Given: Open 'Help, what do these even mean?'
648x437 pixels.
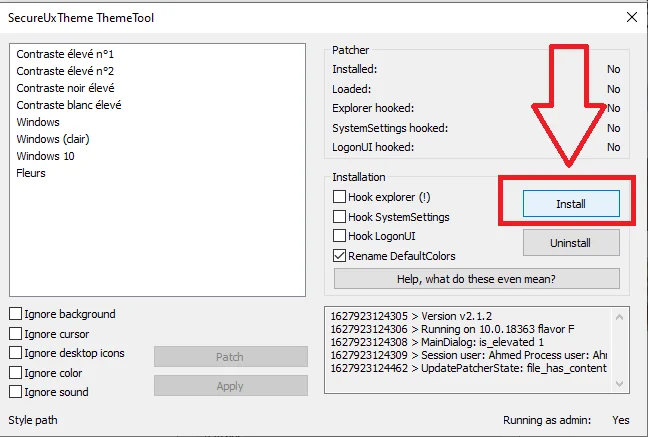Looking at the screenshot, I should (476, 278).
